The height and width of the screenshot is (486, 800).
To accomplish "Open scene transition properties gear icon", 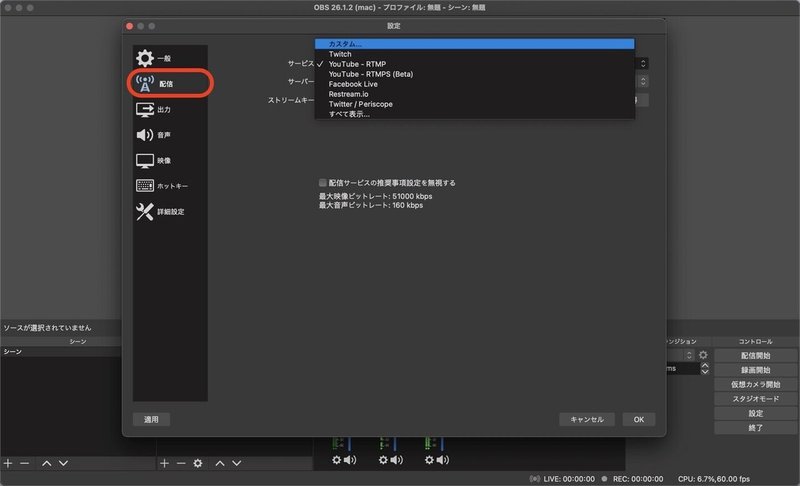I will click(703, 355).
